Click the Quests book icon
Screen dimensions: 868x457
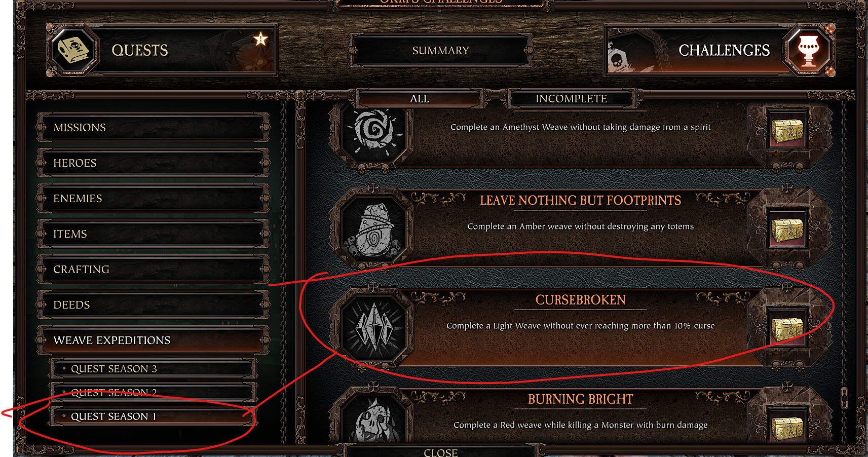point(73,51)
